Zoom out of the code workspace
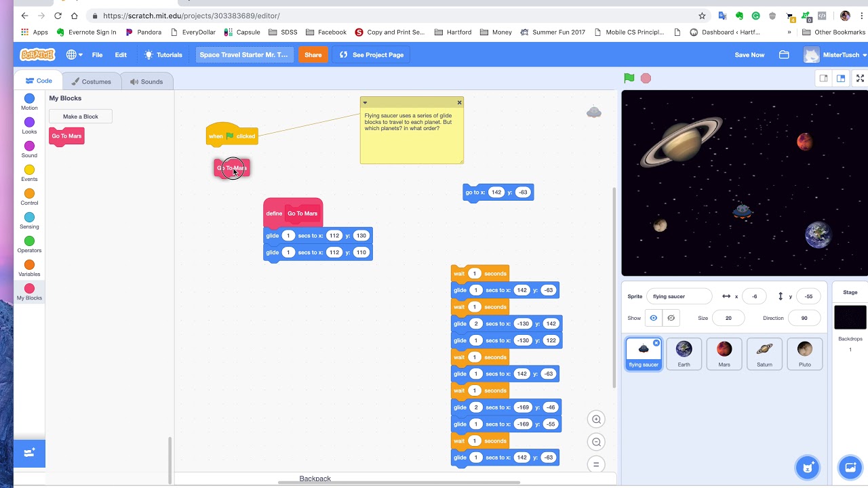Image resolution: width=868 pixels, height=488 pixels. tap(596, 442)
